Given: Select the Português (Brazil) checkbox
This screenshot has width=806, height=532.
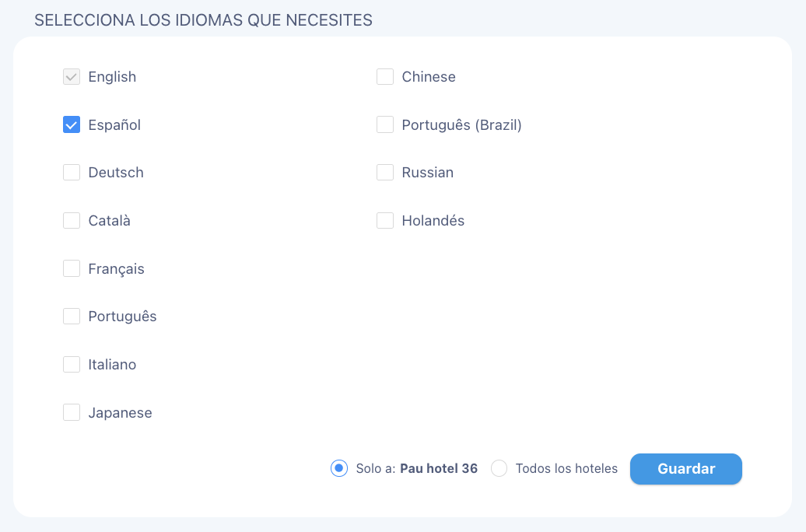Looking at the screenshot, I should pos(385,124).
